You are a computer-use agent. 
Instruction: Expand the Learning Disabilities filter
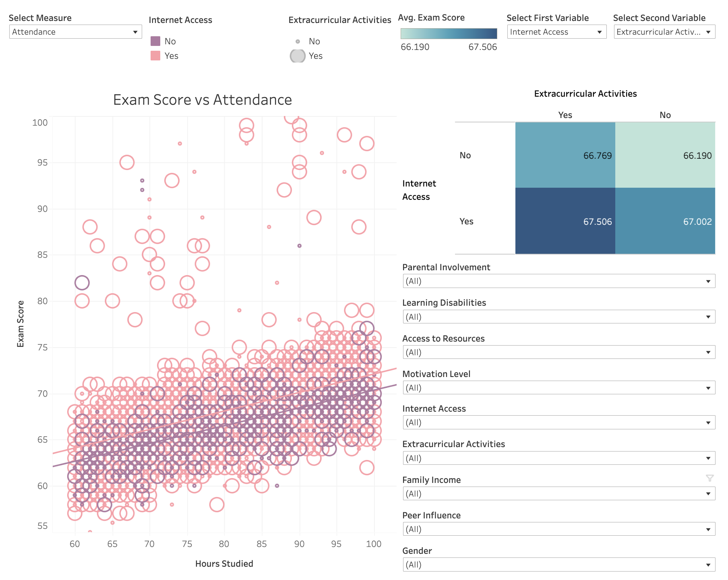click(558, 317)
